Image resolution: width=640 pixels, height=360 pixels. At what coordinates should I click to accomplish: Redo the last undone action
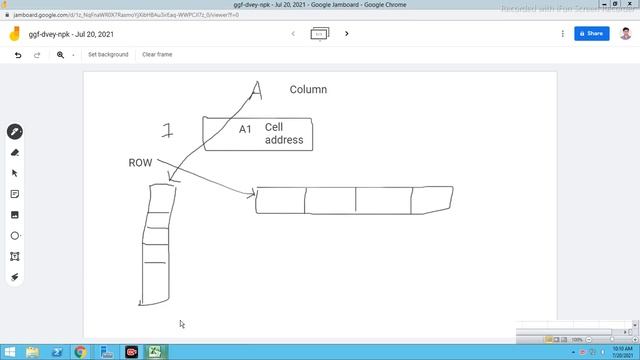[x=37, y=55]
